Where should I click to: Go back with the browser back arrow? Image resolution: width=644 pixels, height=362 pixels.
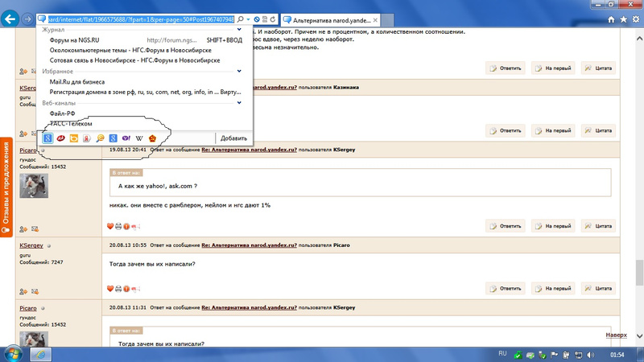(x=10, y=19)
